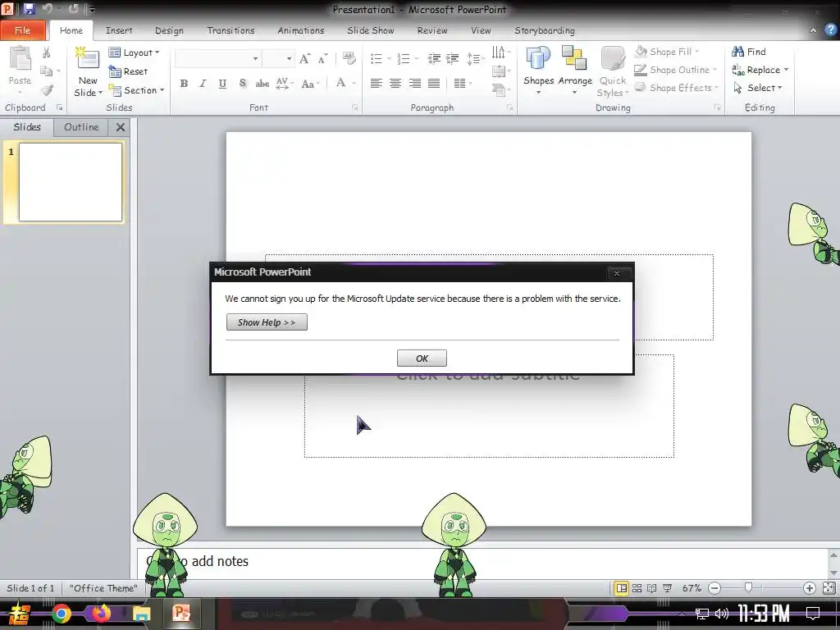Toggle Strikethrough formatting
This screenshot has height=630, width=840.
point(262,84)
